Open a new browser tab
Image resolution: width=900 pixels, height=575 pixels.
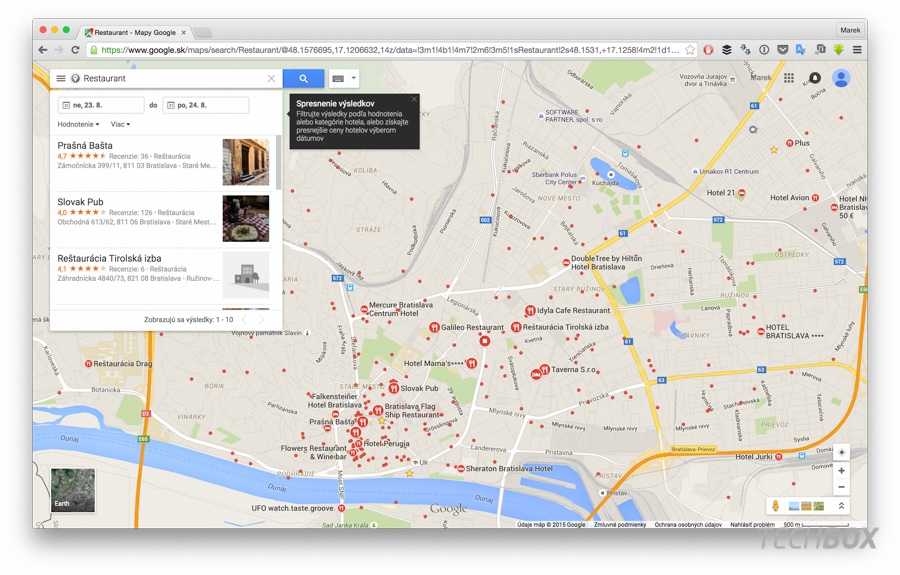[x=203, y=33]
